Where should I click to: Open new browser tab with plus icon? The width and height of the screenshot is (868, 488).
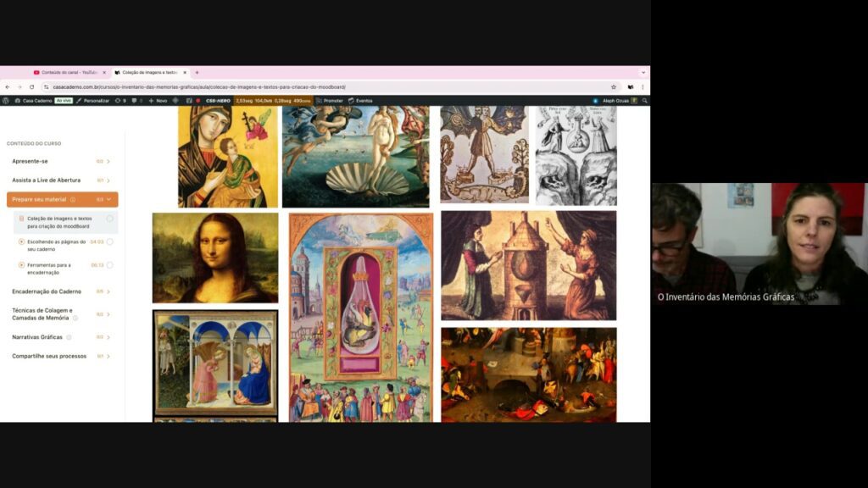coord(197,72)
